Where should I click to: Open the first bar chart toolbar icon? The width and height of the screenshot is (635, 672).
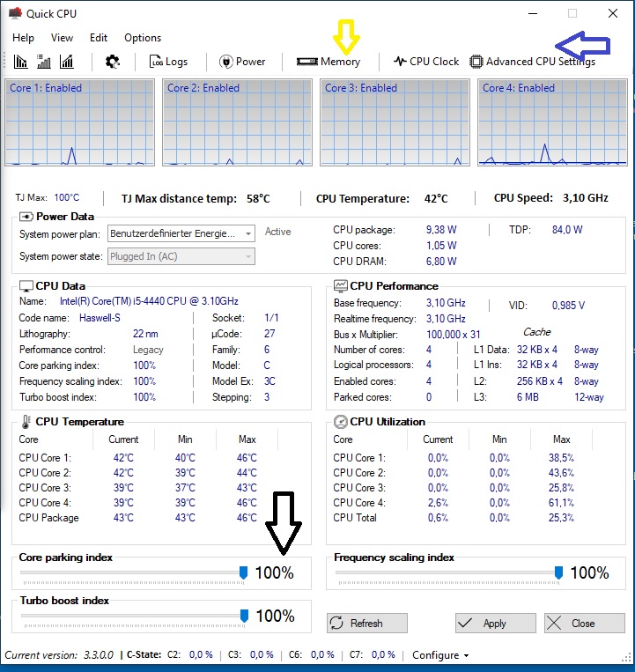click(x=20, y=62)
